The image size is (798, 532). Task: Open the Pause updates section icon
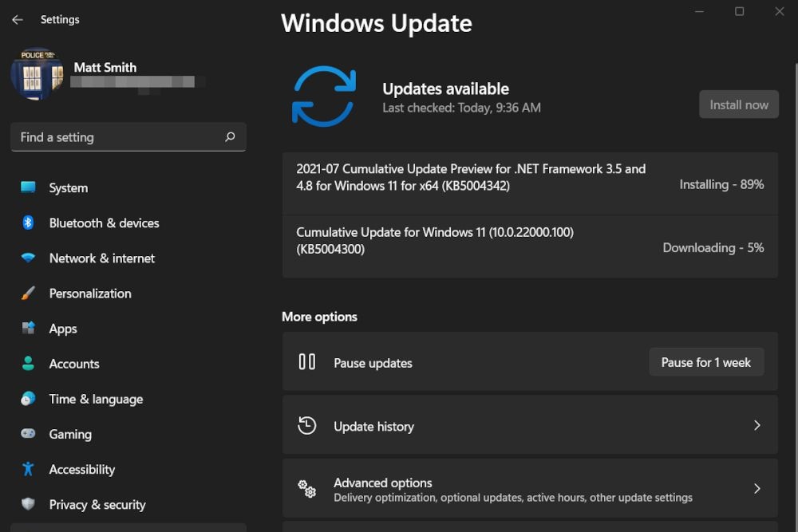point(306,361)
